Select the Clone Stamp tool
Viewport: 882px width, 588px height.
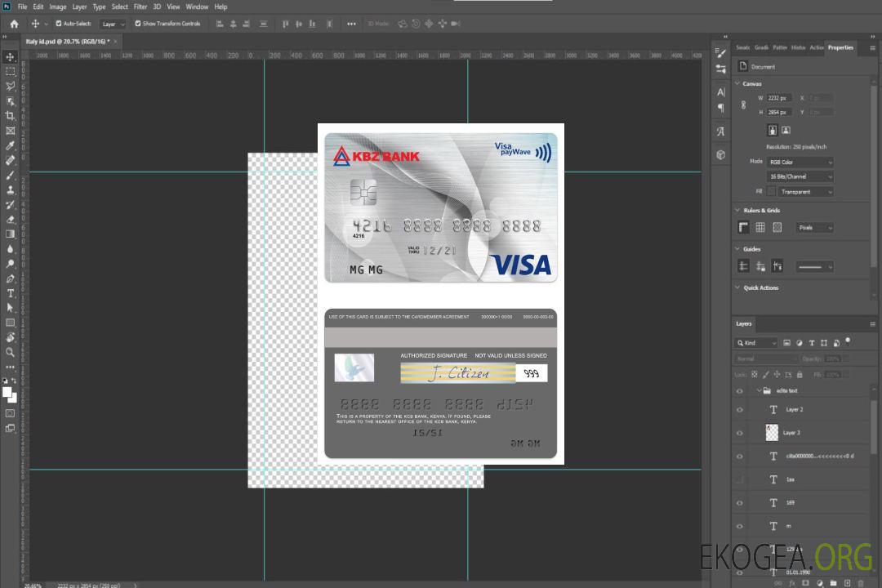(x=10, y=189)
